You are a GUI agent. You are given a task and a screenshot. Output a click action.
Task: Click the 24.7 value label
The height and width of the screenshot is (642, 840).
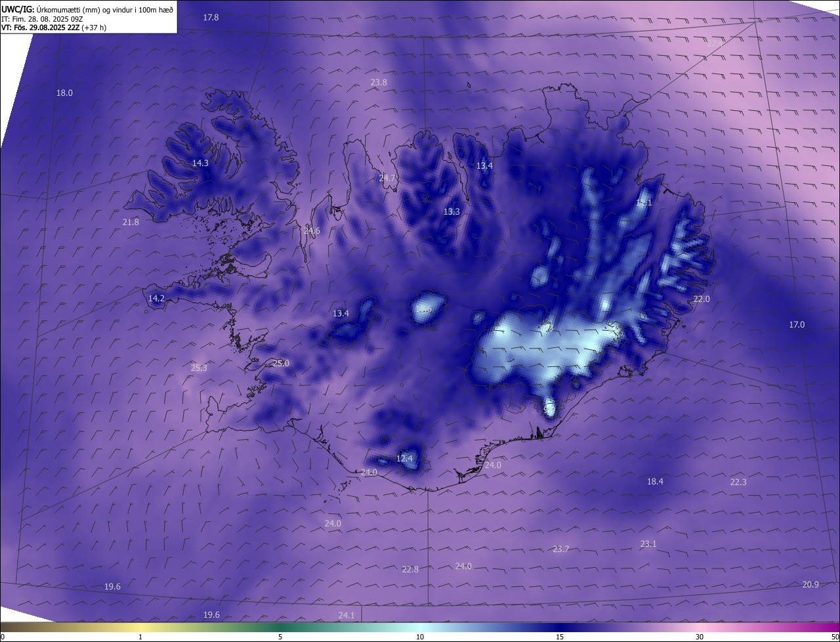point(387,179)
